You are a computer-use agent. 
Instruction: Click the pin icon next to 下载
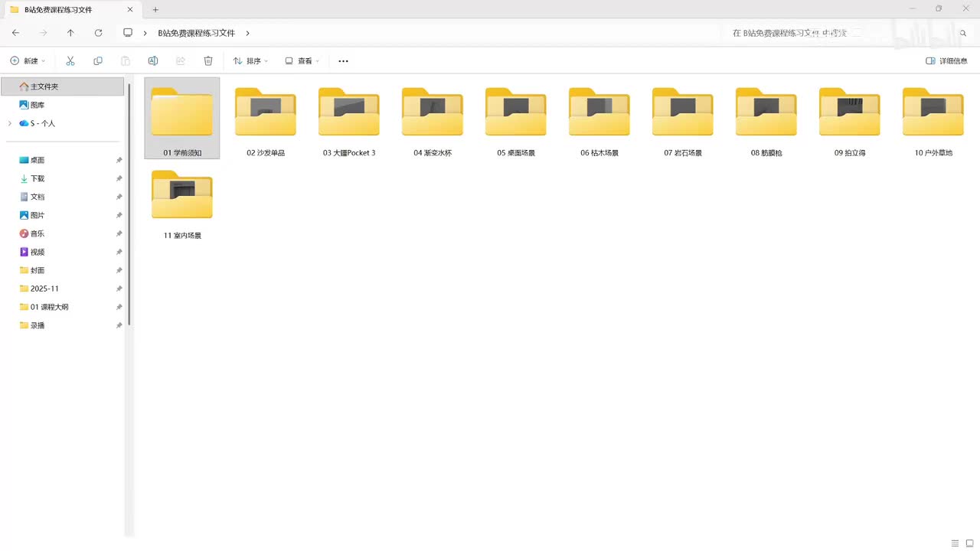point(119,178)
